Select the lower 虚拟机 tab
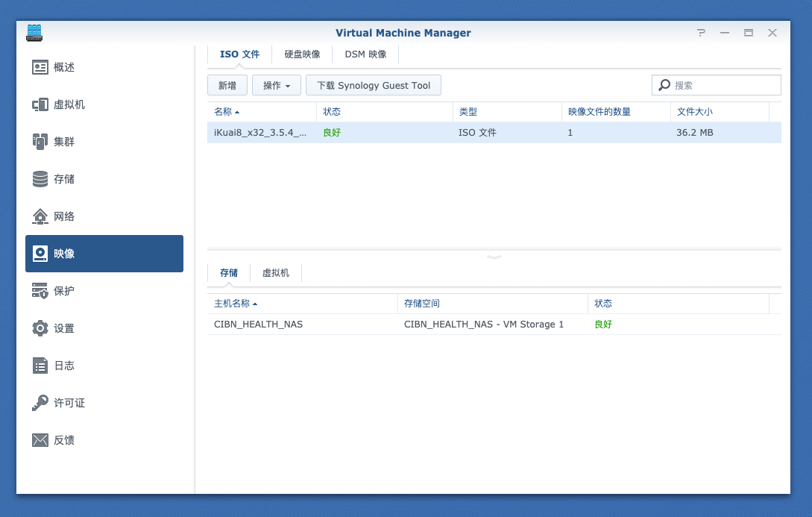 pos(275,273)
